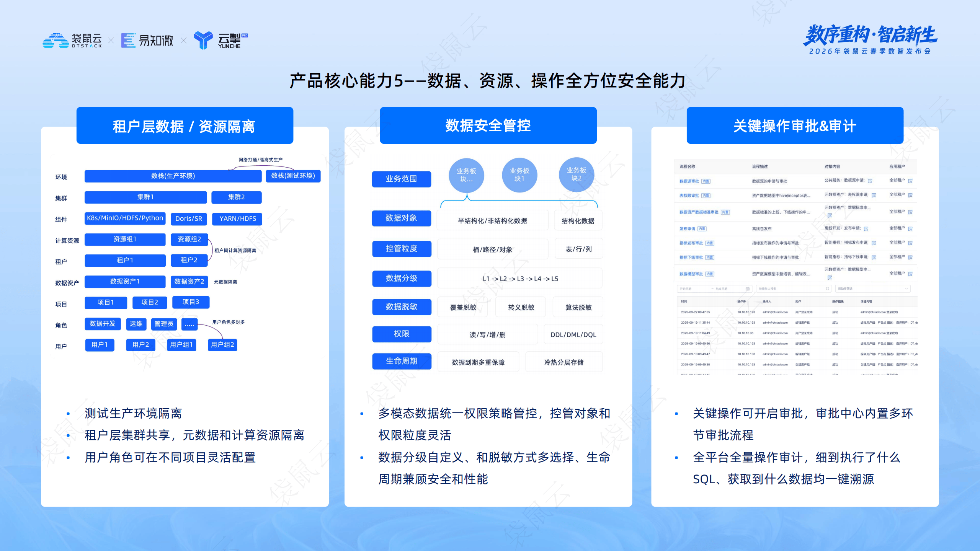980x551 pixels.
Task: Click the 权限 label button
Action: coord(402,334)
